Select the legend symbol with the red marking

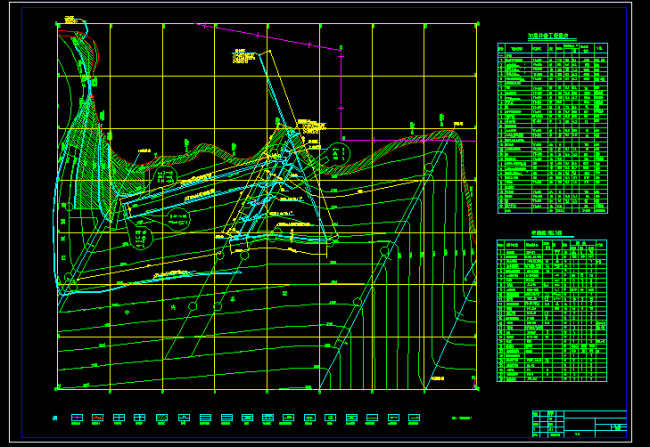[x=97, y=418]
